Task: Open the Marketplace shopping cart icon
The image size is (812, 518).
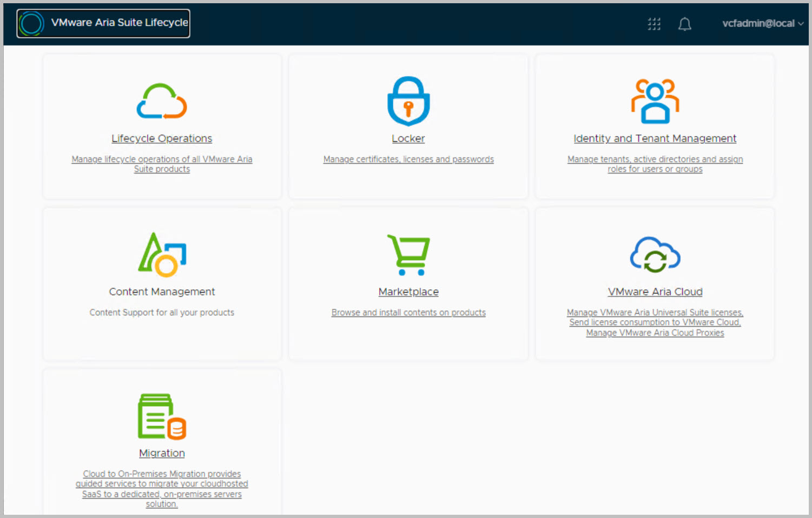Action: [408, 254]
